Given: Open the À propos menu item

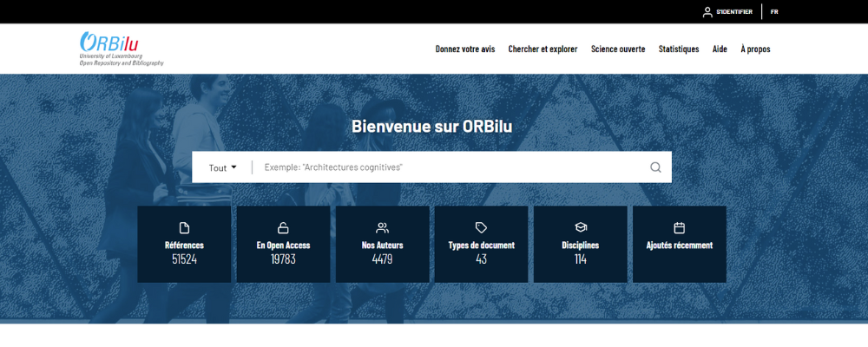Looking at the screenshot, I should tap(755, 49).
